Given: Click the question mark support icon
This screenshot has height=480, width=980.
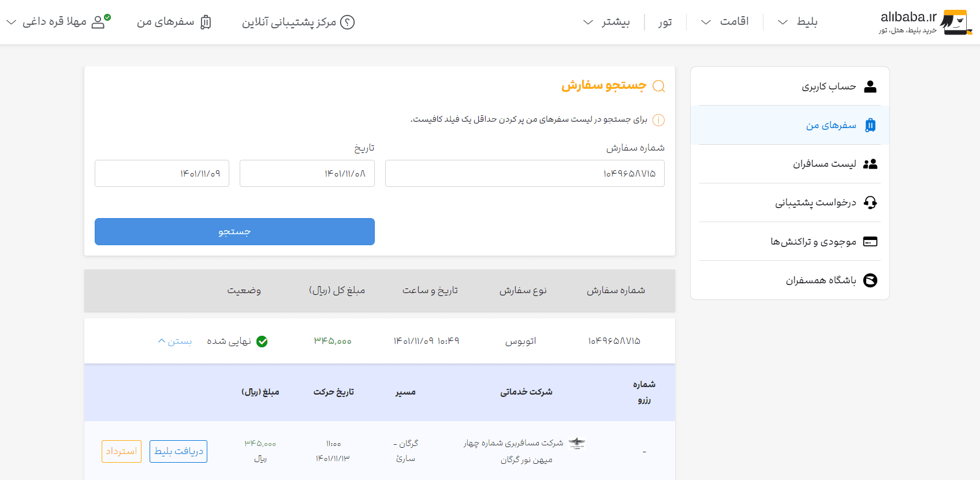Looking at the screenshot, I should [348, 22].
